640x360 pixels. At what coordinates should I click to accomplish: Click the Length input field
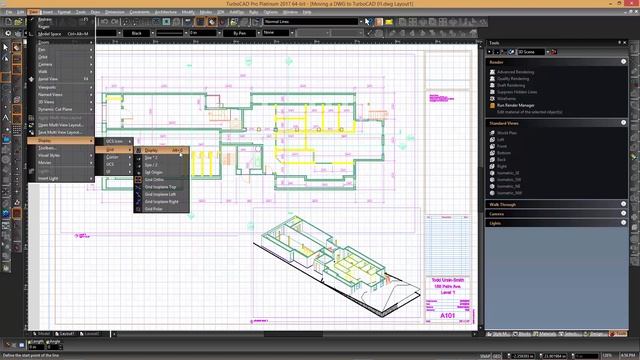[x=36, y=347]
